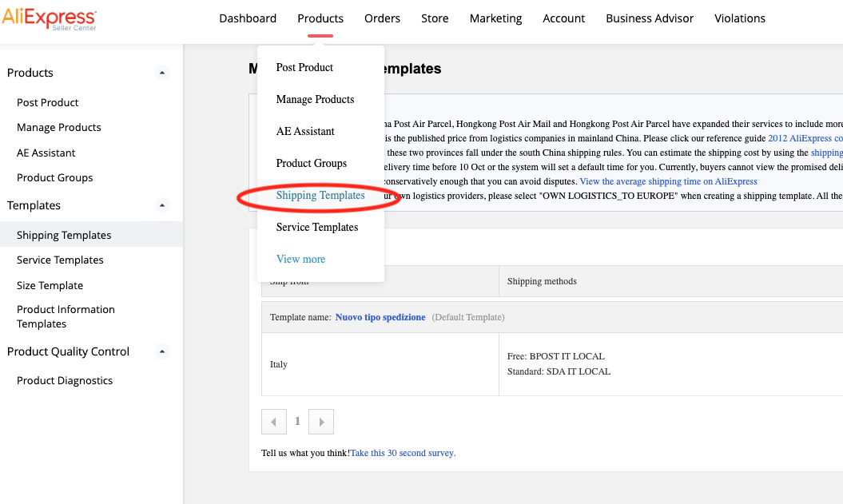Select AE Assistant in the sidebar
This screenshot has height=504, width=843.
pos(46,153)
